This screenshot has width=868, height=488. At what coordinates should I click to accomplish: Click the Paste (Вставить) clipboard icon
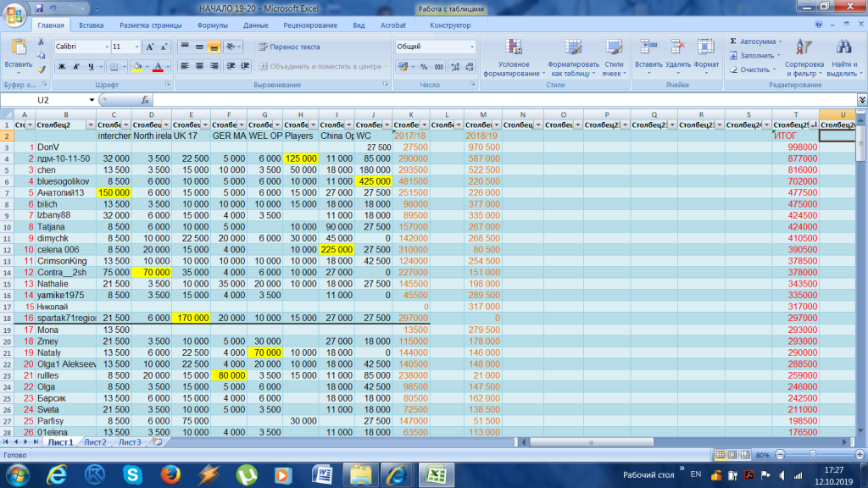tap(18, 47)
